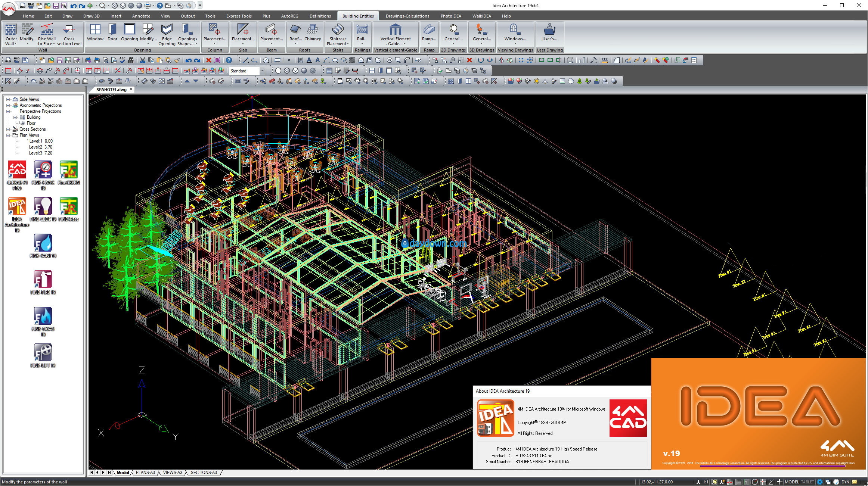Viewport: 868px width, 486px height.
Task: Open the Home ribbon tab
Action: (x=28, y=16)
